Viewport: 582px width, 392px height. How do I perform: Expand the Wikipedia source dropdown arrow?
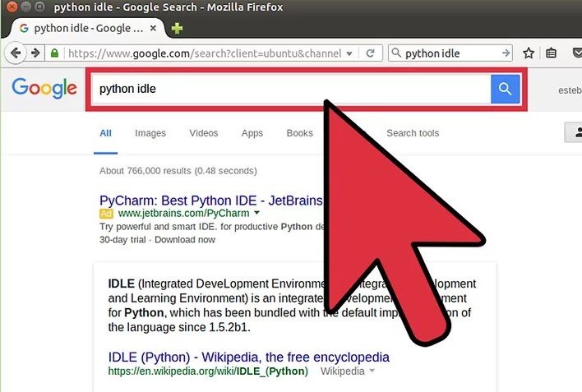click(372, 371)
